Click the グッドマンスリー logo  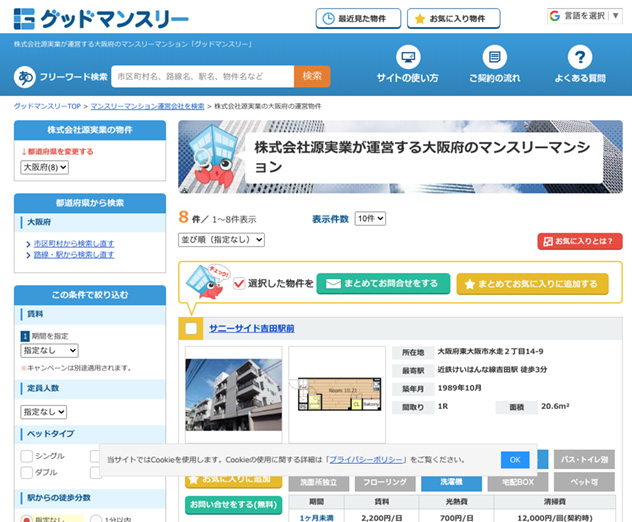pos(101,19)
